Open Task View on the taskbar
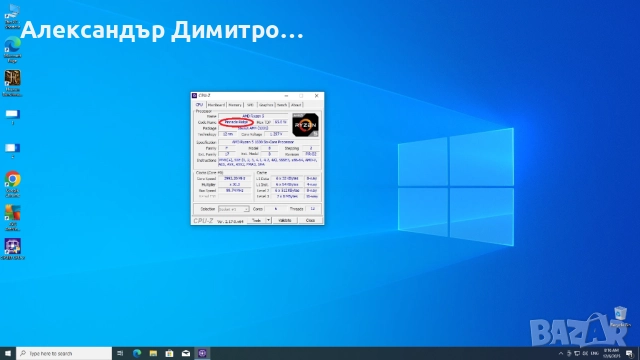Screen dimensions: 640x360 coord(120,353)
